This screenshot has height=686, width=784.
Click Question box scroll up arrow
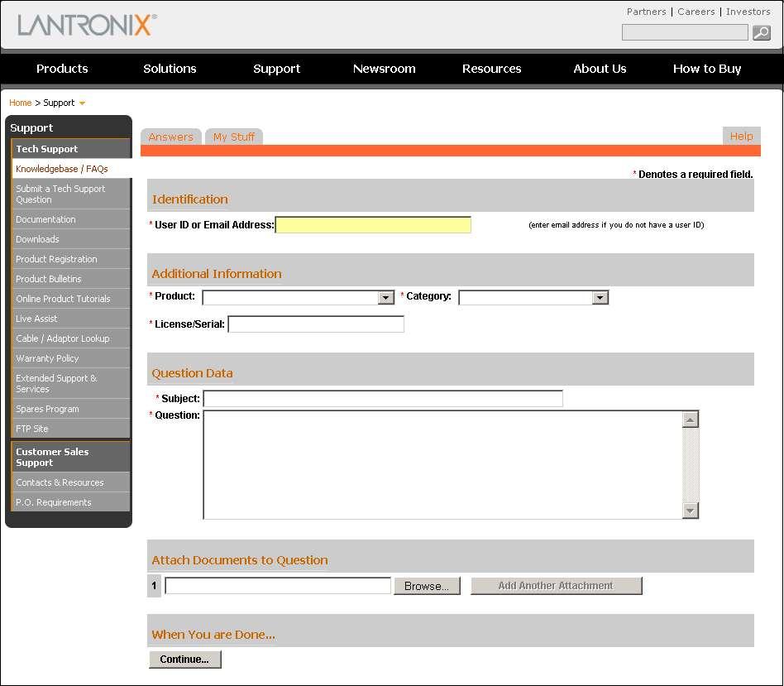coord(691,420)
